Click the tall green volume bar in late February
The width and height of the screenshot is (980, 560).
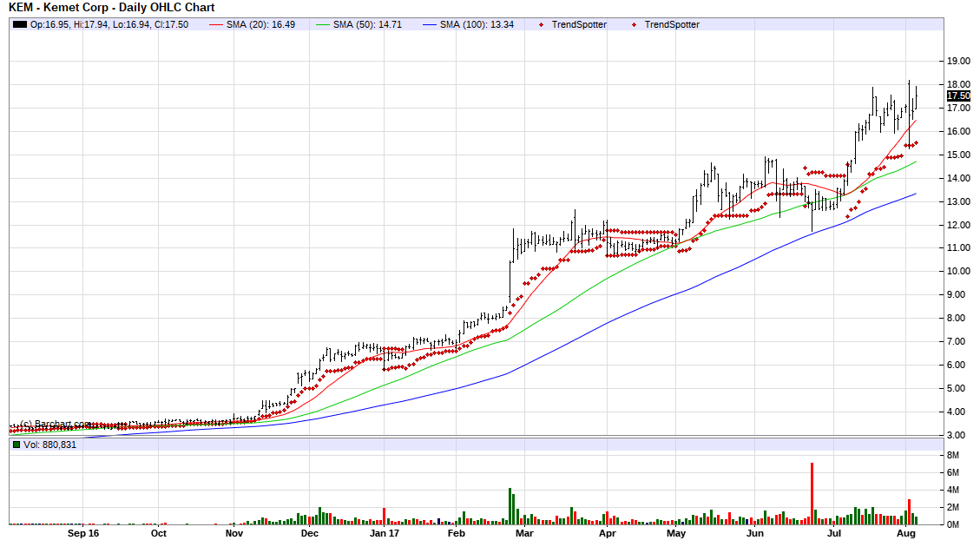coord(510,506)
